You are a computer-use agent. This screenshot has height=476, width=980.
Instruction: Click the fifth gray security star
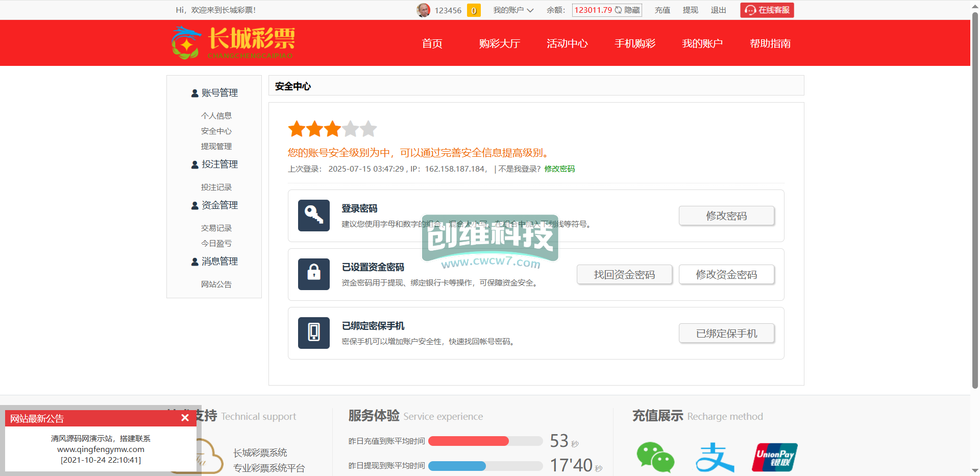tap(368, 129)
